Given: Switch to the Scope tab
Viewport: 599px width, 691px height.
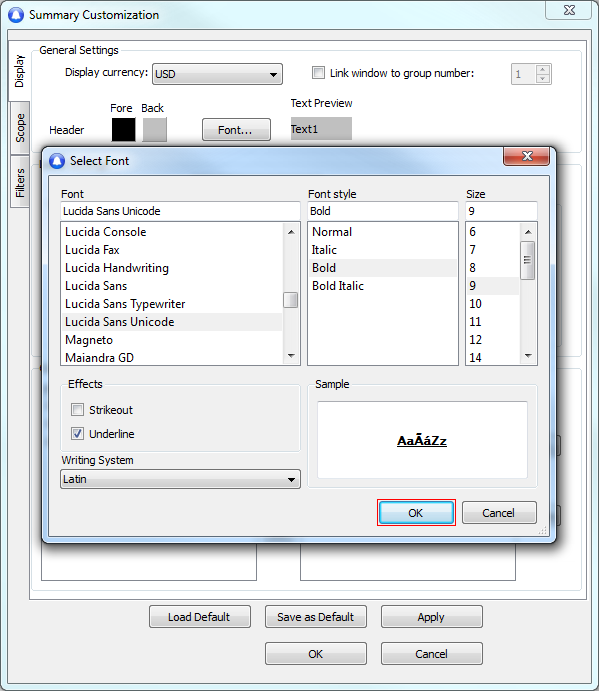Looking at the screenshot, I should [x=20, y=128].
